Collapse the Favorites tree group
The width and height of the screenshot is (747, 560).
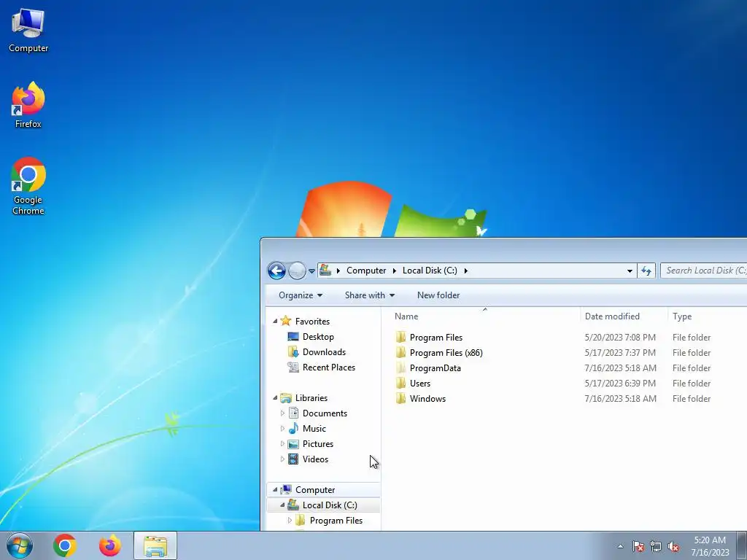coord(275,322)
